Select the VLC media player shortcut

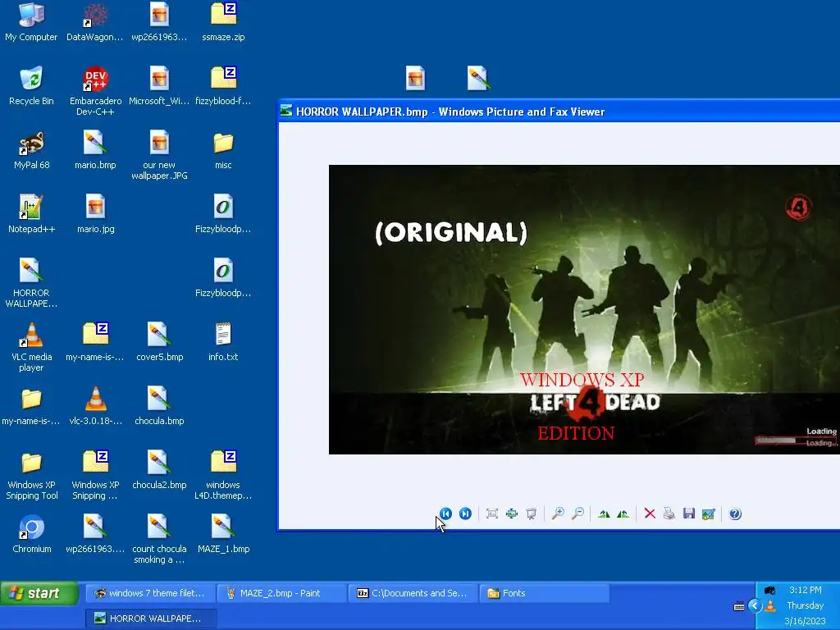coord(31,347)
